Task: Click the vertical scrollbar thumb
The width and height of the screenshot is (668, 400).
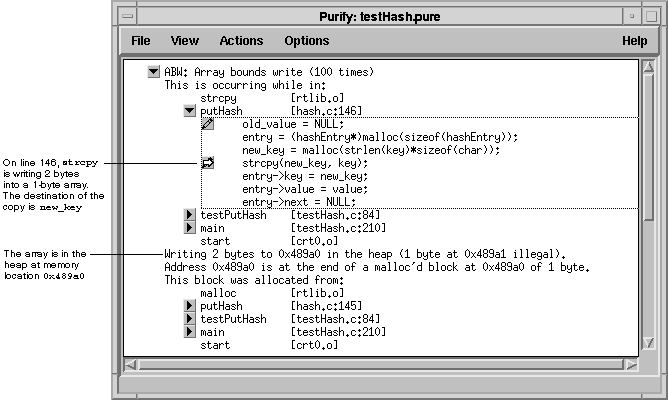Action: click(x=648, y=148)
